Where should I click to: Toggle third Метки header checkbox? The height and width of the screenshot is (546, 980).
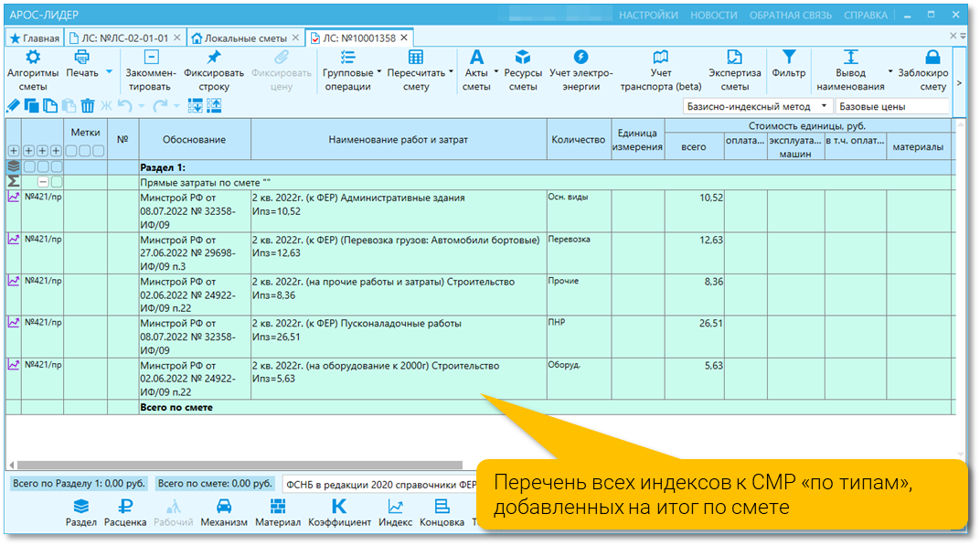tap(98, 151)
